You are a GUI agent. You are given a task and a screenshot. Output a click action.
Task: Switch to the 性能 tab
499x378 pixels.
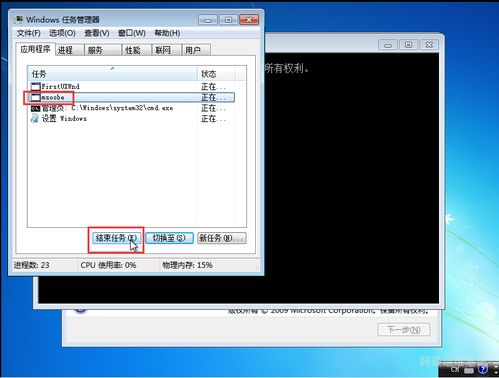(136, 50)
